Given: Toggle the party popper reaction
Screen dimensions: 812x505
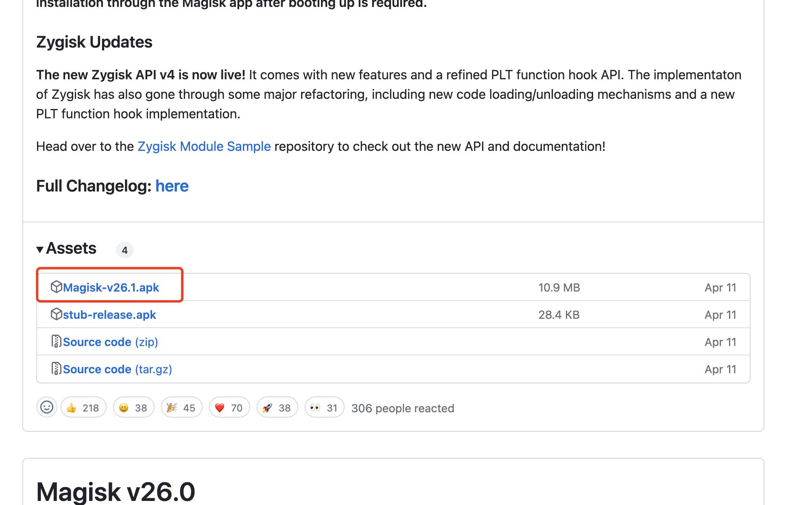Looking at the screenshot, I should pos(181,407).
